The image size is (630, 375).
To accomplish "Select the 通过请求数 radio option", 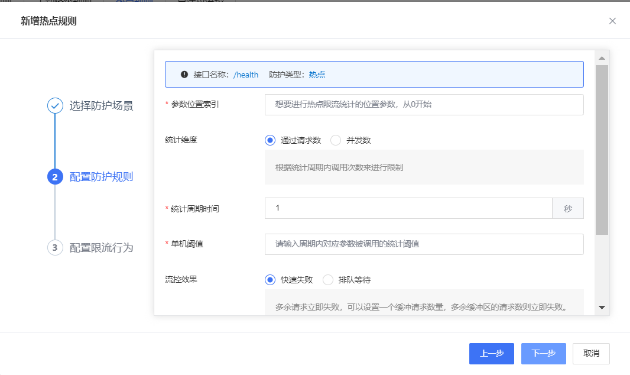I will (x=270, y=140).
